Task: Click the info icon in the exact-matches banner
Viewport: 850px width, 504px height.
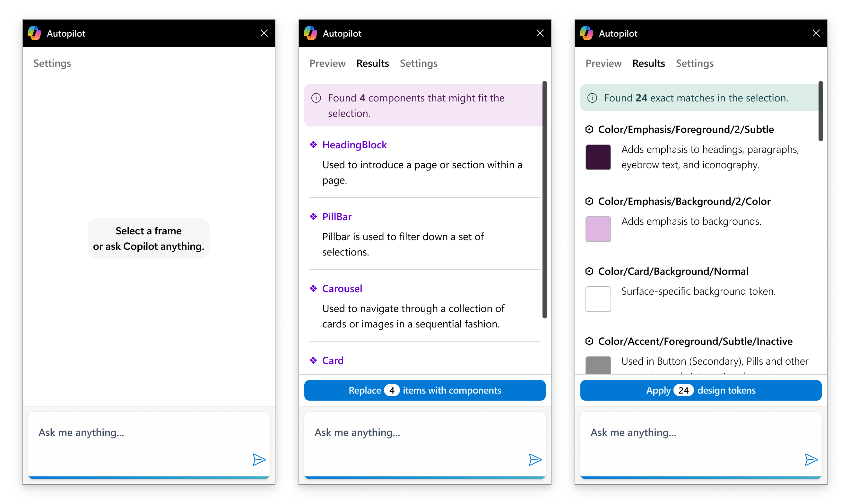Action: coord(592,98)
